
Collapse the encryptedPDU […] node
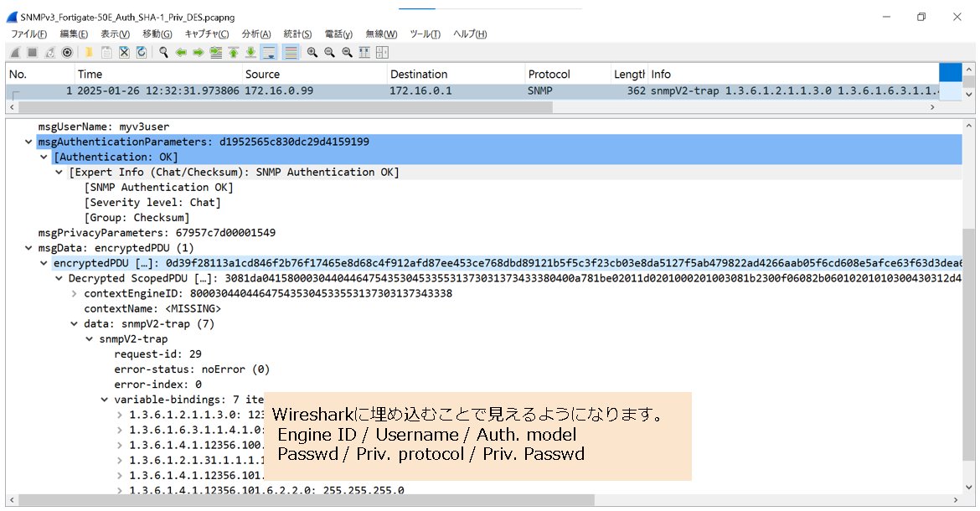(44, 263)
